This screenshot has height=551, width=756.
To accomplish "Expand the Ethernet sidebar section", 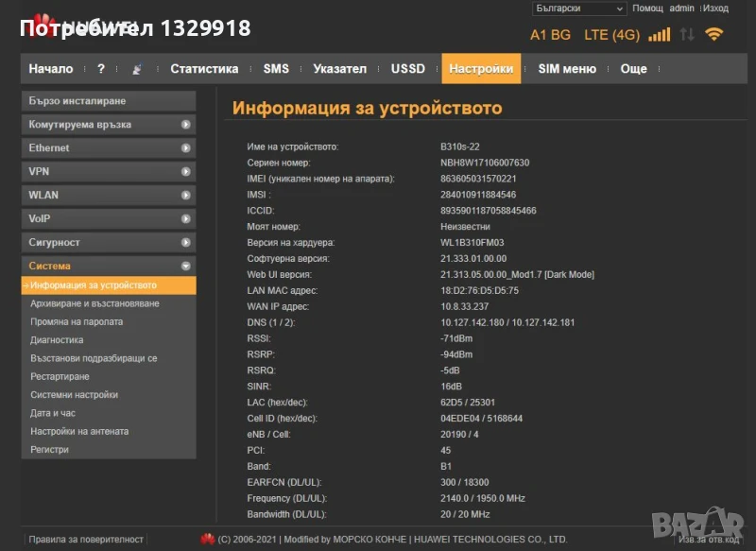I will click(x=108, y=147).
